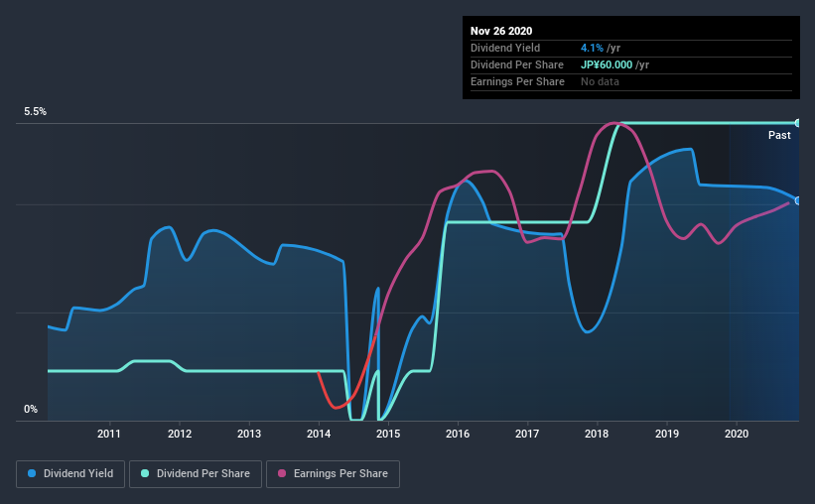Click the Nov 26 2020 tooltip date

[x=501, y=31]
